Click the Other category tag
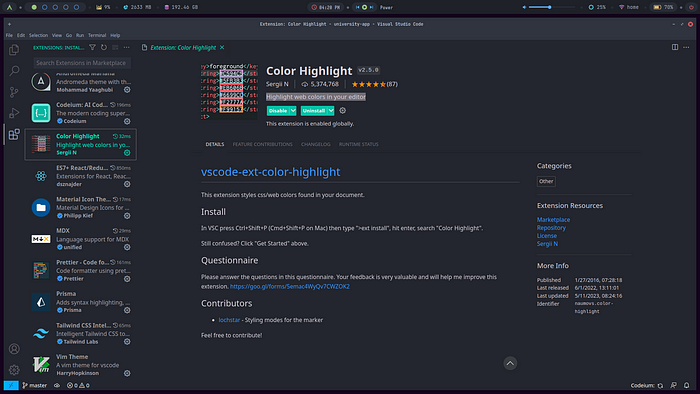Viewport: 700px width, 394px height. click(x=546, y=181)
